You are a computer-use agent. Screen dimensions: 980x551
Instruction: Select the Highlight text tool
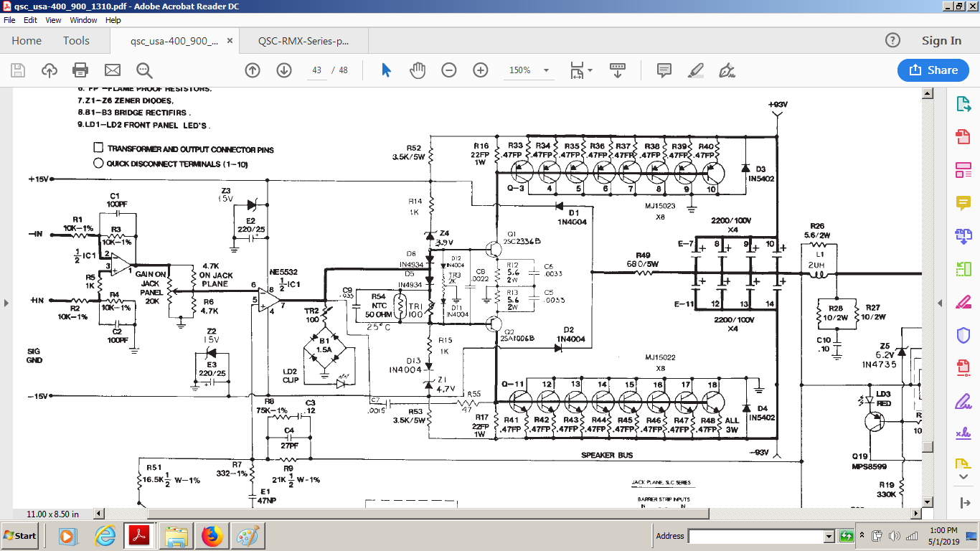695,70
